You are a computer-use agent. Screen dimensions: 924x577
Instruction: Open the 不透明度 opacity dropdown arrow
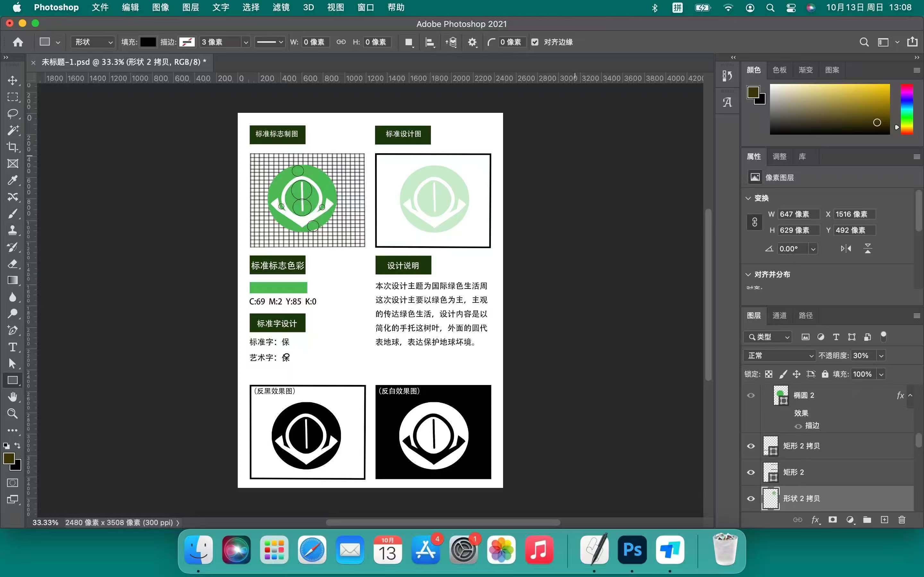pos(881,356)
